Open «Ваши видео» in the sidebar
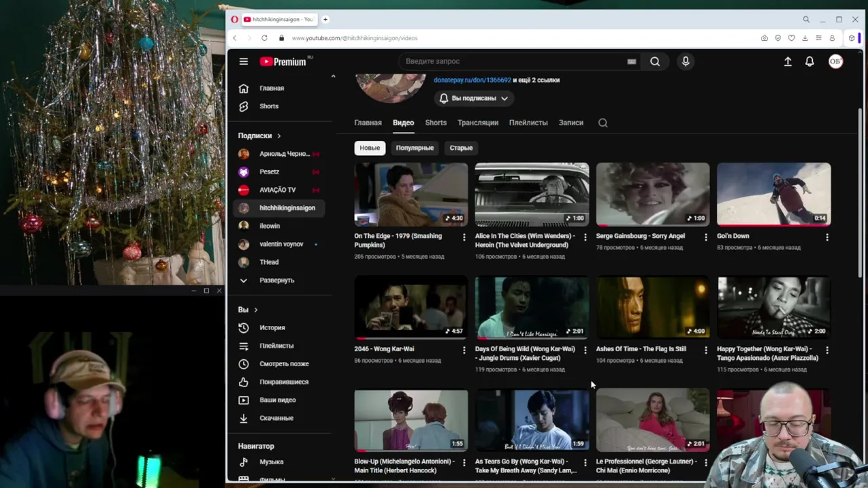 (x=279, y=400)
